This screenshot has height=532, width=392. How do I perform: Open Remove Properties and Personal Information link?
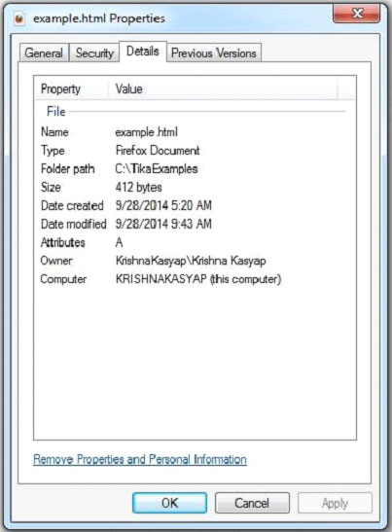(140, 459)
